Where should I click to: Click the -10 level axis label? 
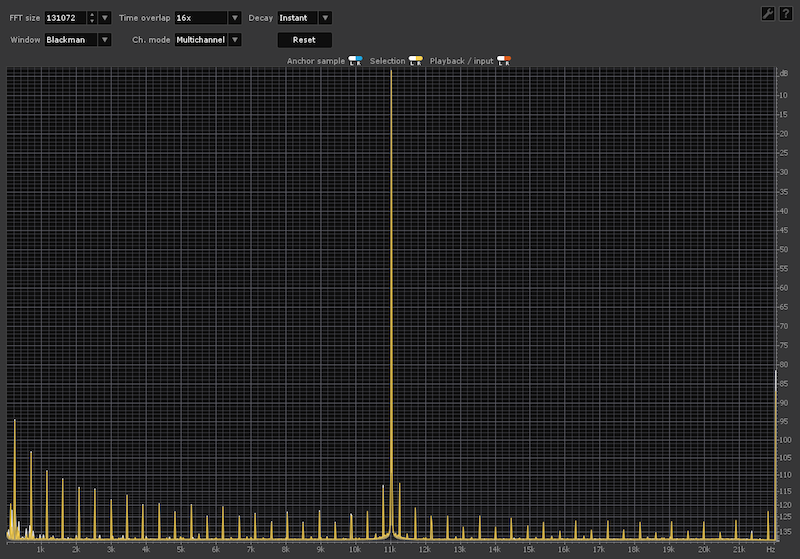pos(783,95)
